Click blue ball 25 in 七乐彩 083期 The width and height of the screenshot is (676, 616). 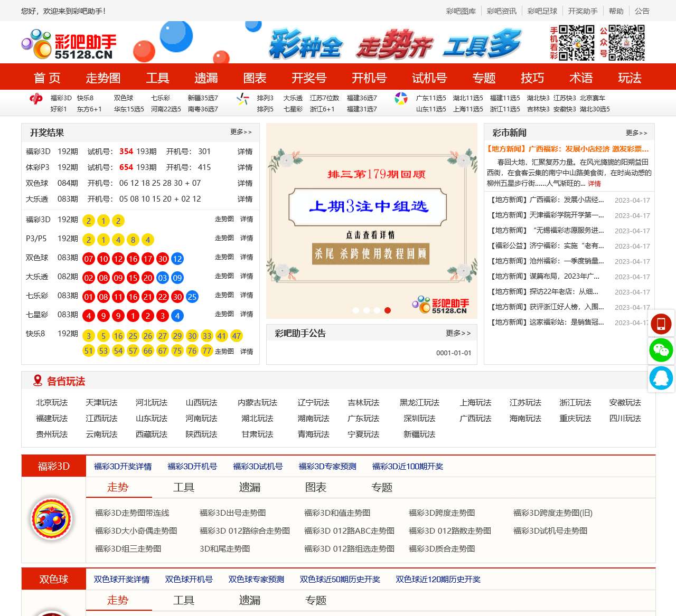192,297
